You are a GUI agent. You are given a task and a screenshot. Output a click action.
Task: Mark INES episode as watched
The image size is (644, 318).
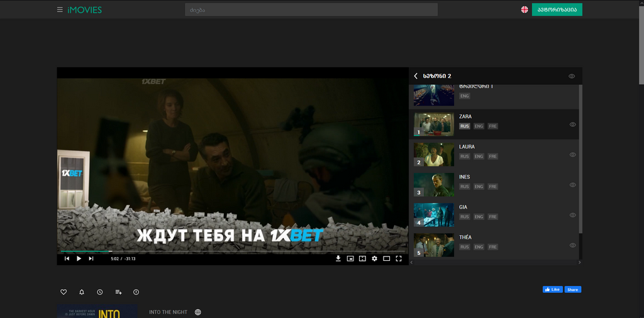[573, 185]
